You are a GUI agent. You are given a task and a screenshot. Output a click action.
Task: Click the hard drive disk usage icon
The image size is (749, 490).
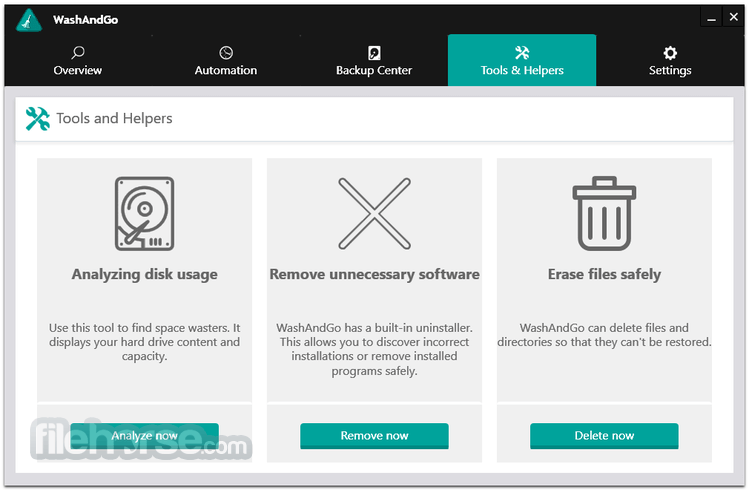(144, 213)
